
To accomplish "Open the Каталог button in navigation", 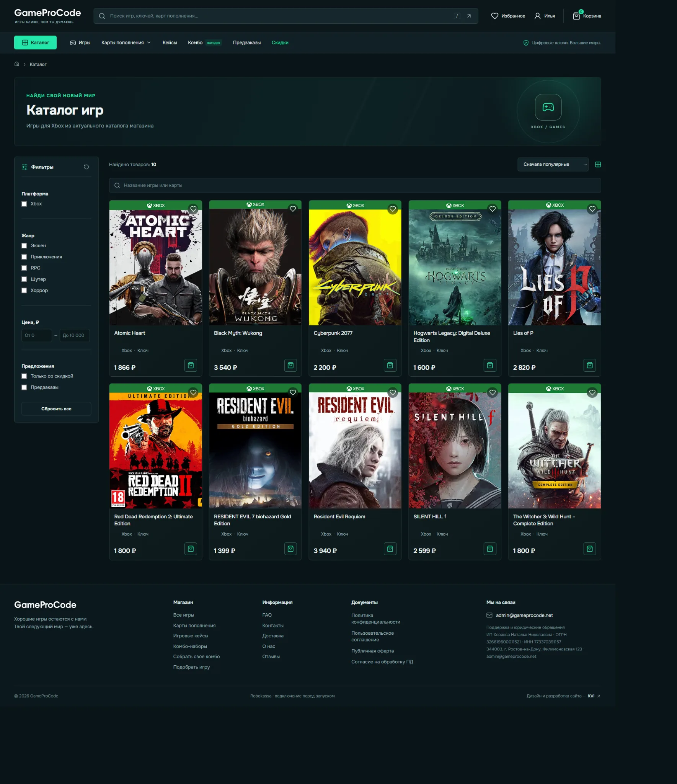I will (35, 42).
